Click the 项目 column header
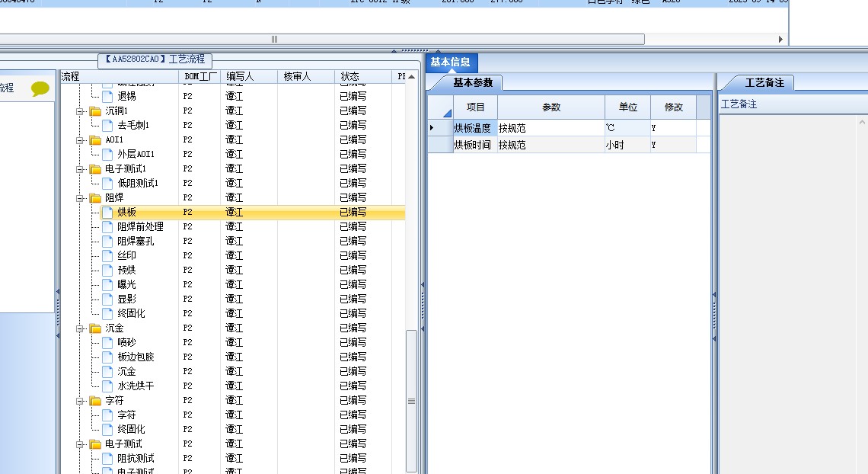Image resolution: width=868 pixels, height=474 pixels. tap(476, 107)
